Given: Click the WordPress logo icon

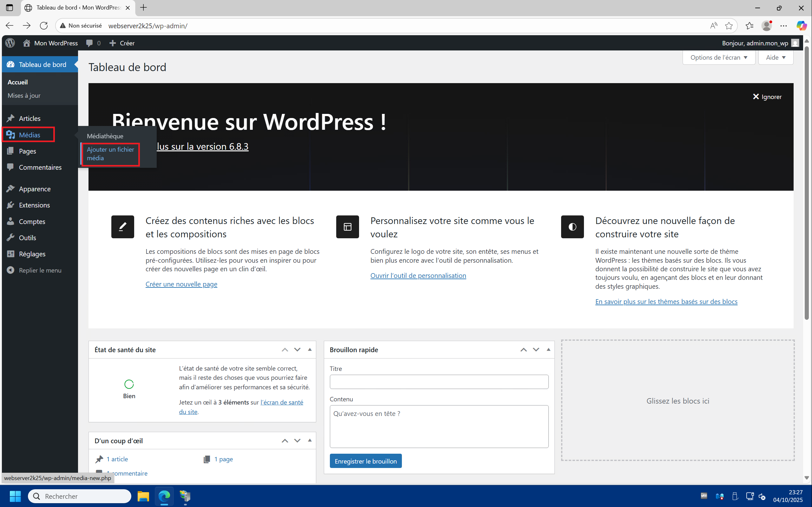Looking at the screenshot, I should (x=10, y=43).
